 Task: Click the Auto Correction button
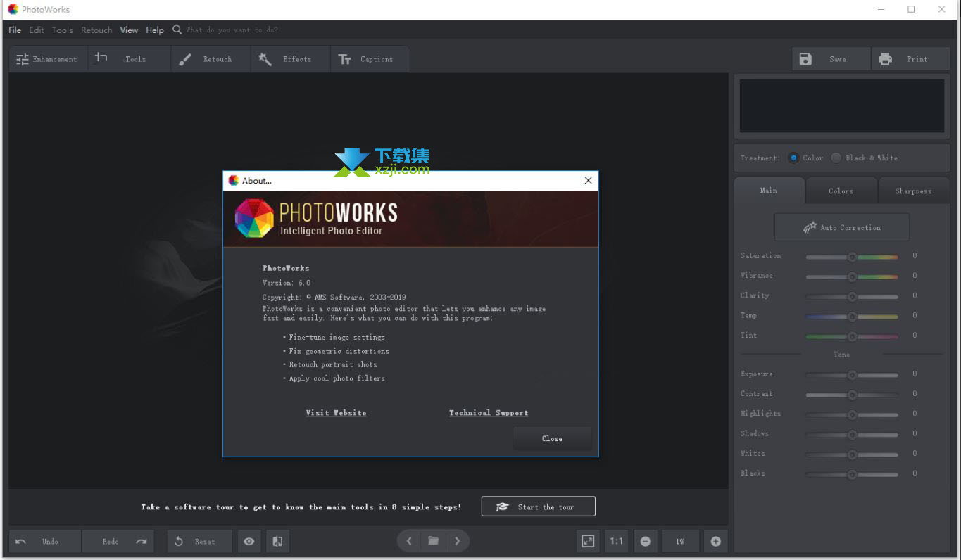[x=842, y=227]
